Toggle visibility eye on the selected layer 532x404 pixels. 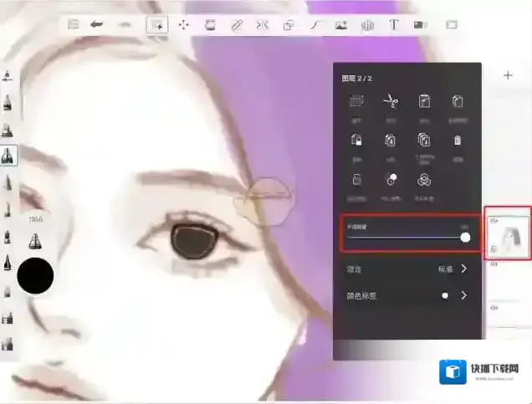494,221
